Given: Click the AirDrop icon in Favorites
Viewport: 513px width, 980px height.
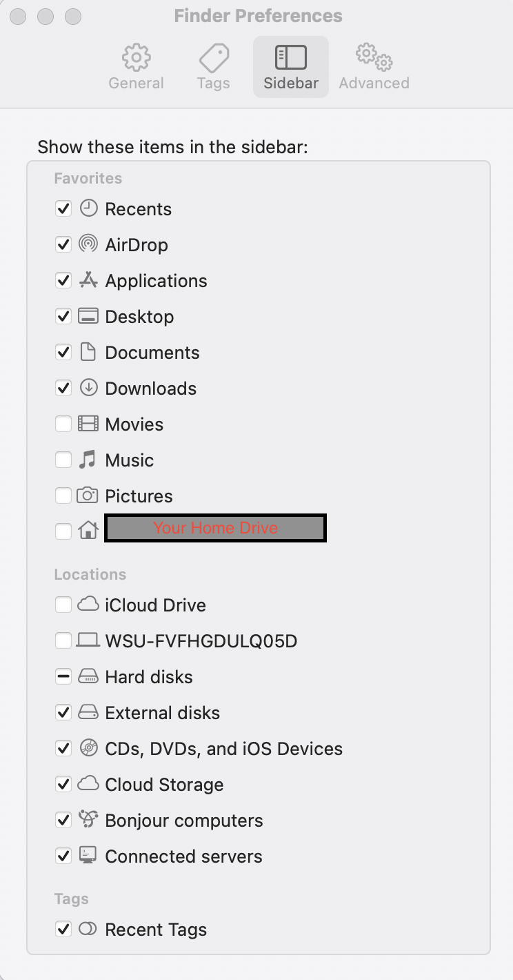Looking at the screenshot, I should pyautogui.click(x=88, y=244).
